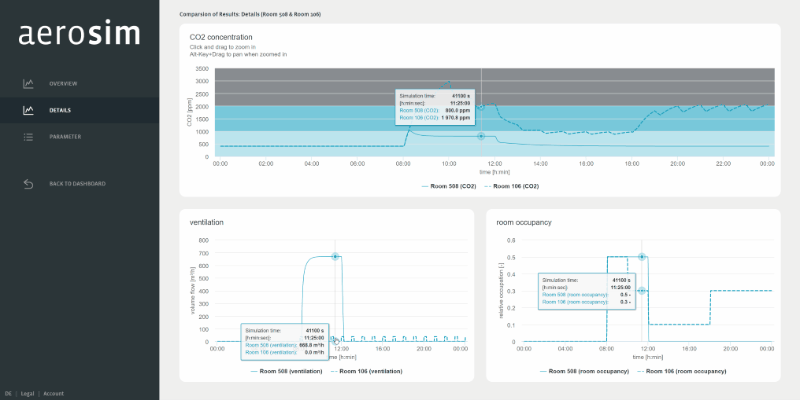Select the Parameter menu entry
800x400 pixels.
[x=65, y=136]
